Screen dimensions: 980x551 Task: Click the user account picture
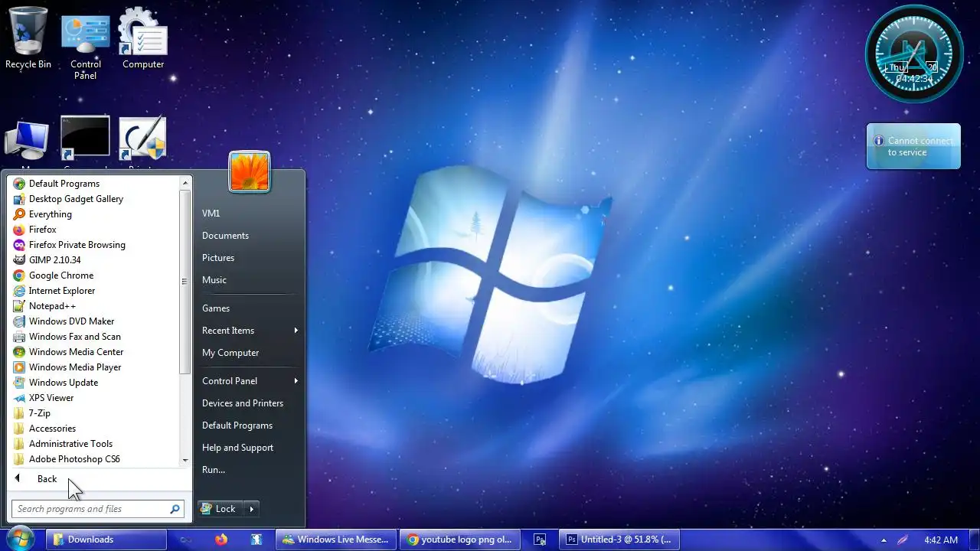250,171
